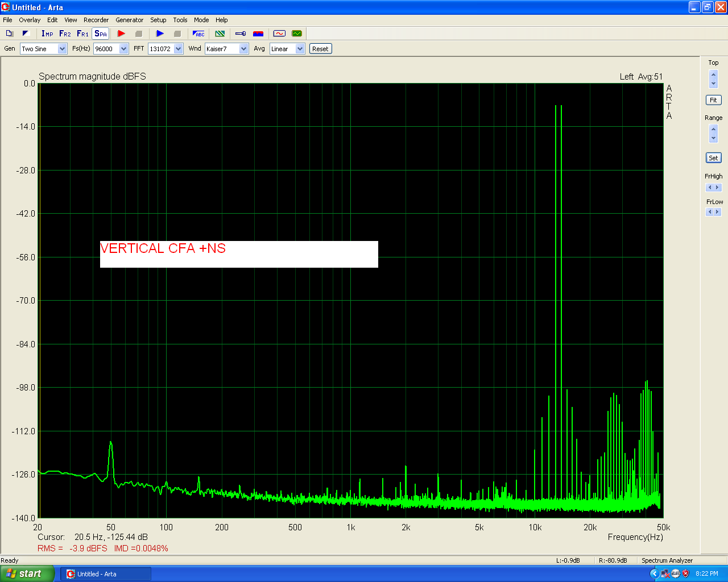728x582 pixels.
Task: Switch to FR2 dual channel mode
Action: [x=65, y=34]
